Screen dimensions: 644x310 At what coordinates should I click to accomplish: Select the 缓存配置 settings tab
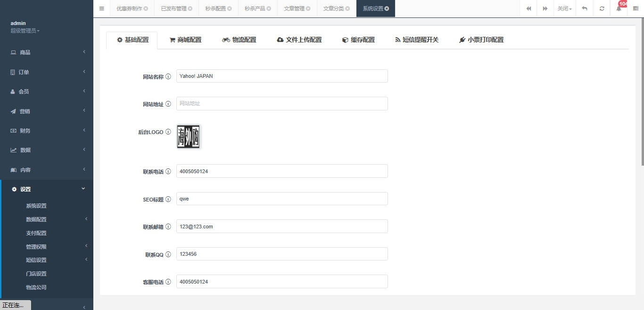358,40
